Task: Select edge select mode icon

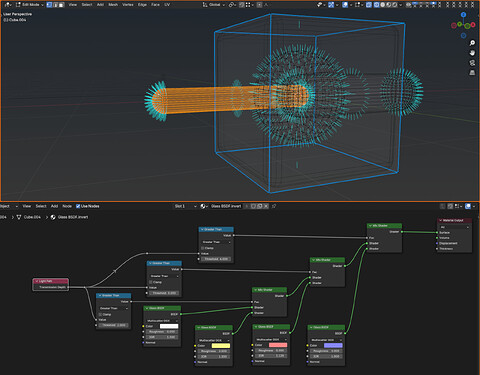Action: click(55, 5)
